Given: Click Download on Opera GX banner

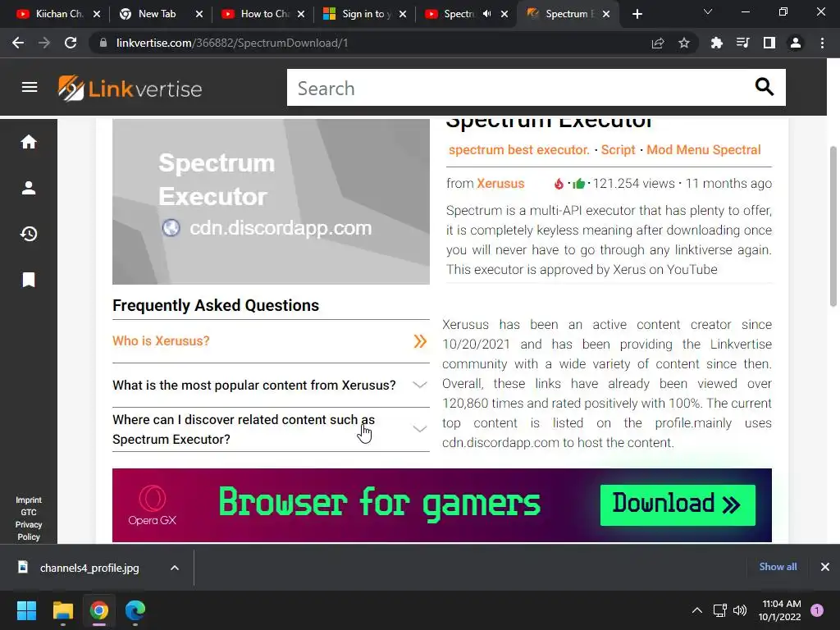Looking at the screenshot, I should (x=678, y=505).
